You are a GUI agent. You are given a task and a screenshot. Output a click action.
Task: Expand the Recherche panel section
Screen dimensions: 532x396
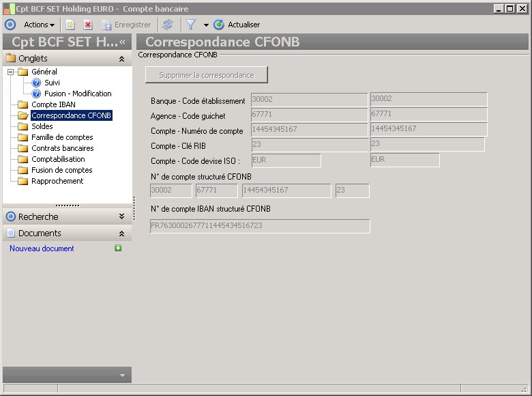coord(121,216)
